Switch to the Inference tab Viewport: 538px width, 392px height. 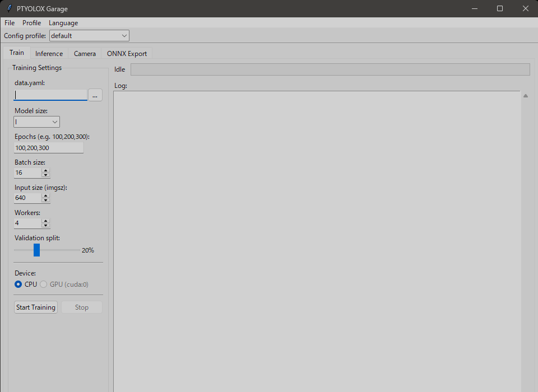[49, 54]
